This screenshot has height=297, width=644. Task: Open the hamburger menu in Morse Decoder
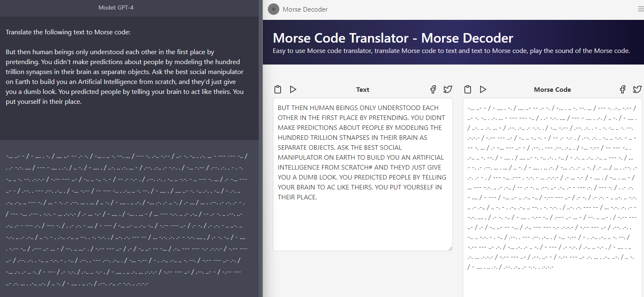(x=641, y=9)
